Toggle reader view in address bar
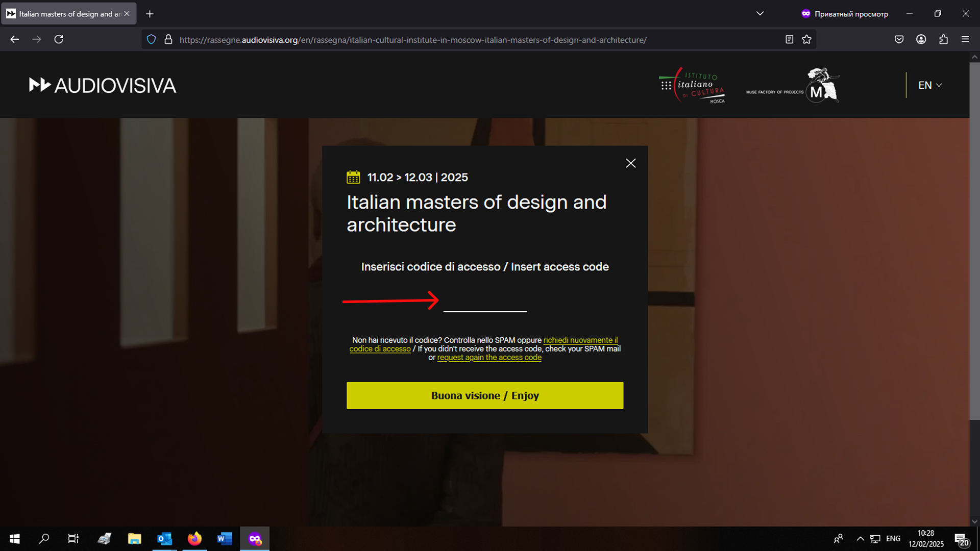 coord(789,40)
